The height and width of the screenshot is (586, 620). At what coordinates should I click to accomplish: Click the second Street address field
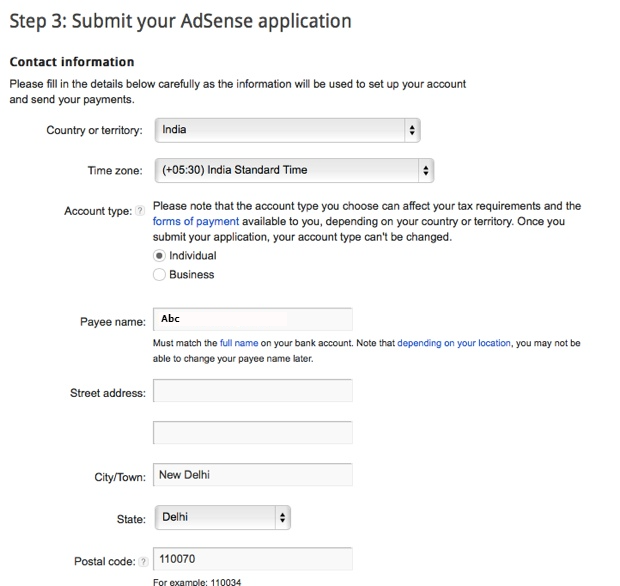point(253,433)
